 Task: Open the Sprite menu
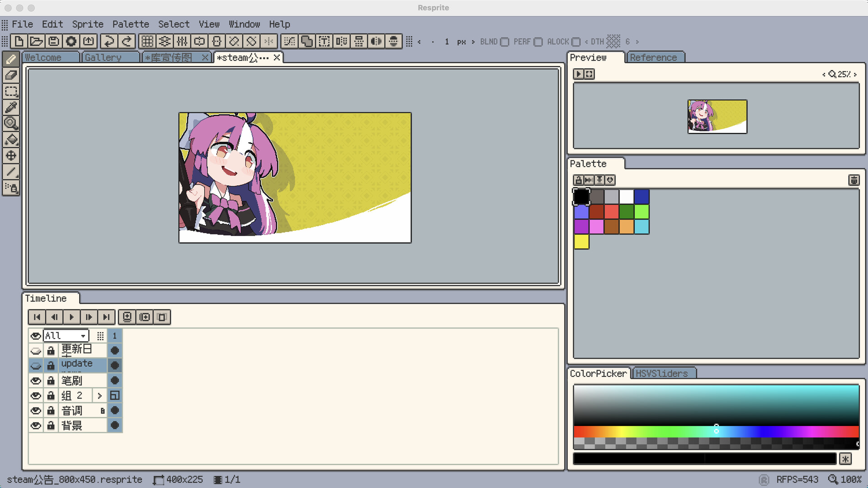tap(88, 24)
